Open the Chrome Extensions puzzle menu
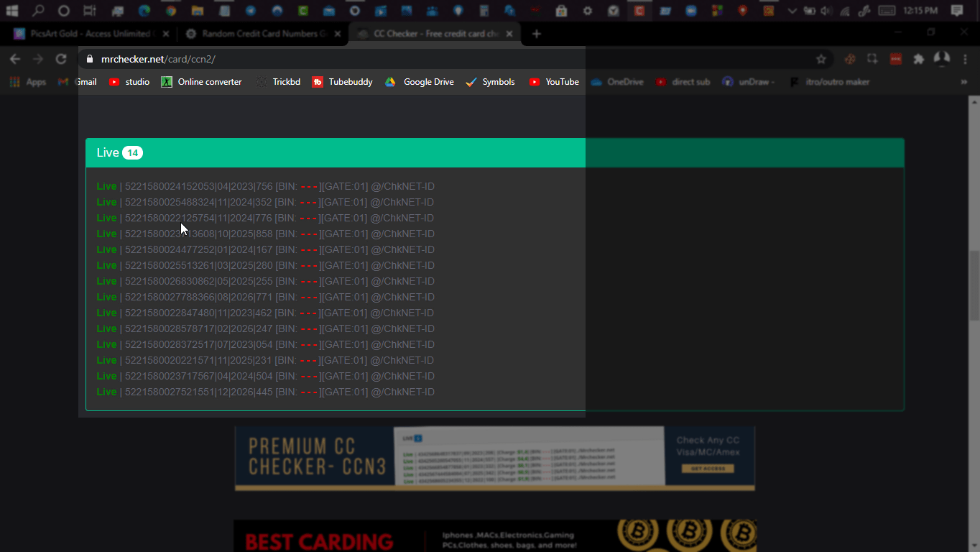980x552 pixels. pos(919,59)
